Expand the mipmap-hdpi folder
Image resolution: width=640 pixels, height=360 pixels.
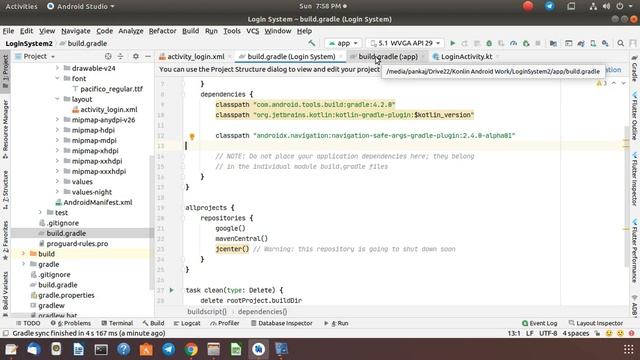(x=58, y=130)
